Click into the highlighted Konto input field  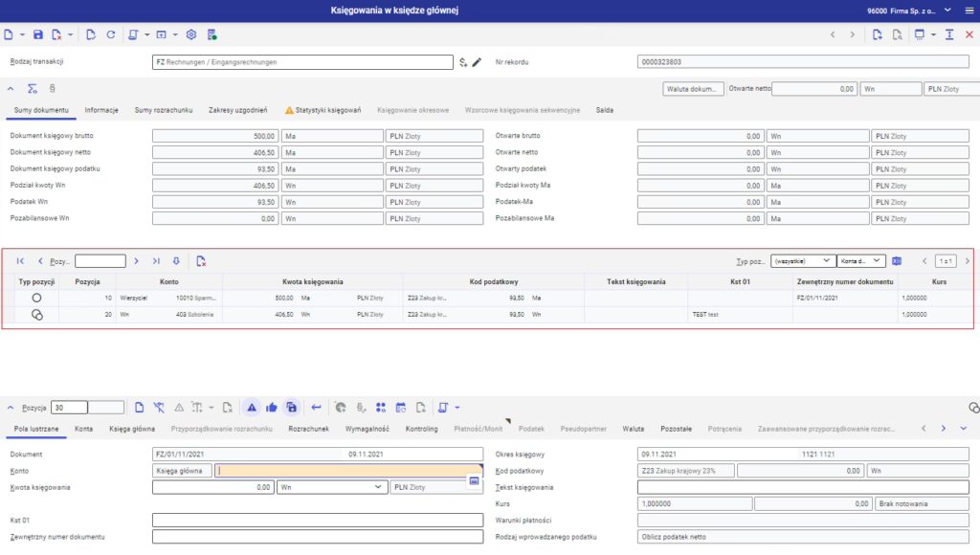[x=345, y=471]
